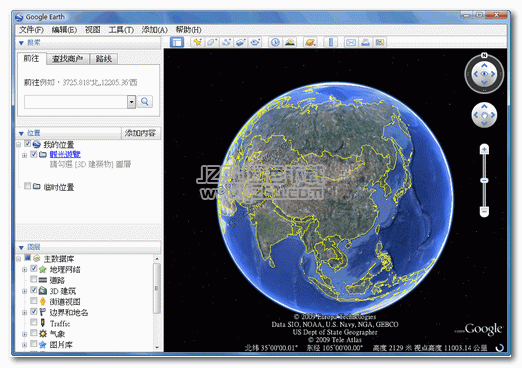522x368 pixels.
Task: Collapse the 图层 panel triangle
Action: click(x=21, y=247)
